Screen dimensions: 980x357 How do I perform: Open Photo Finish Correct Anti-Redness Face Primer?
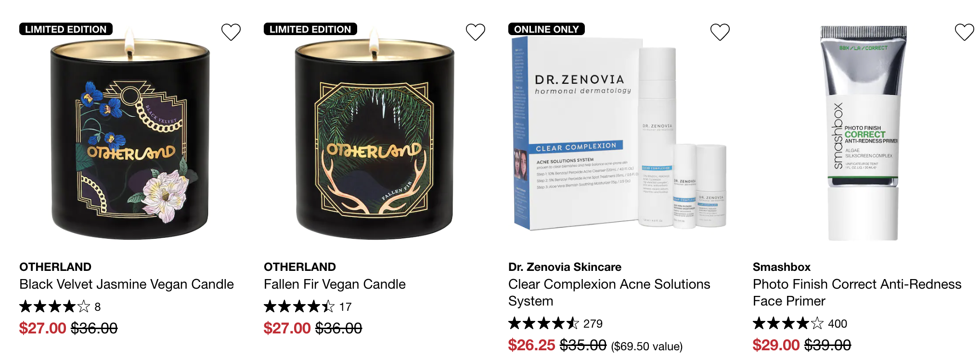click(857, 293)
